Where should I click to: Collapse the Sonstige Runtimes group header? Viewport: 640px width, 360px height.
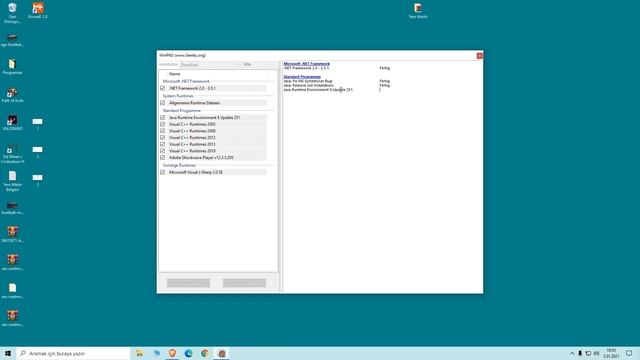coord(179,165)
